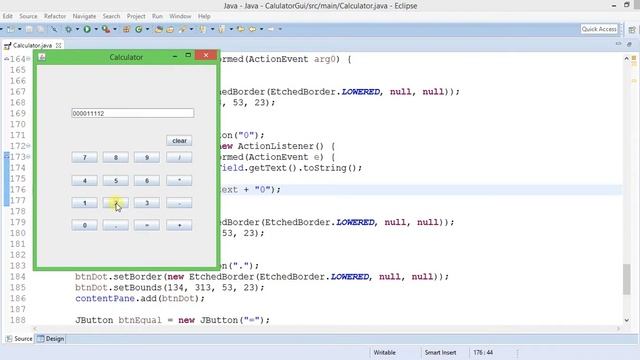
Task: Click the 9 button in Calculator
Action: [x=147, y=158]
